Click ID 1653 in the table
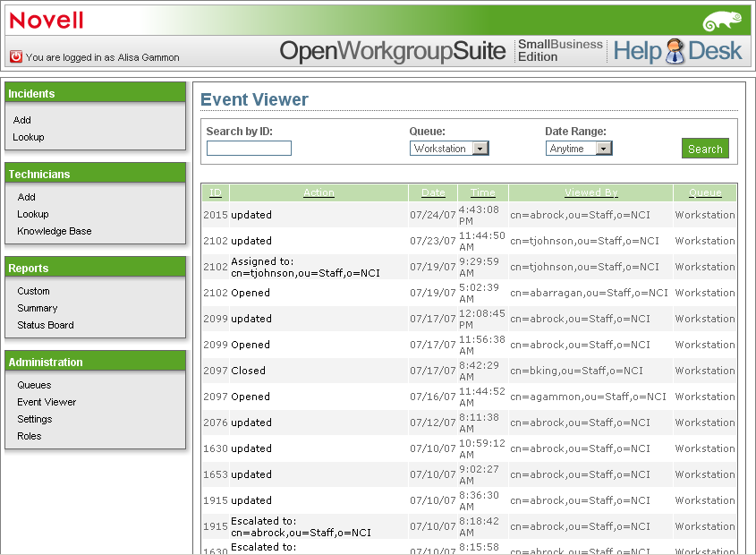Screen dimensions: 756x555 tap(215, 474)
